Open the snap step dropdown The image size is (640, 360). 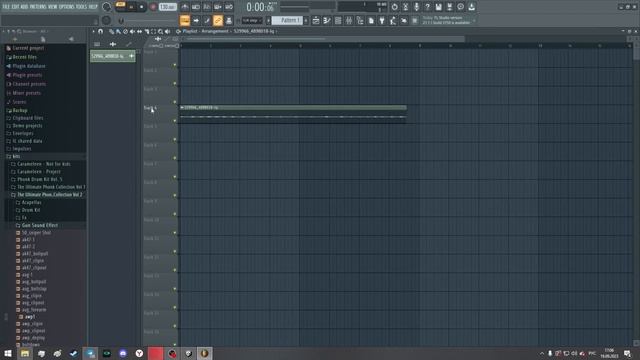(252, 20)
